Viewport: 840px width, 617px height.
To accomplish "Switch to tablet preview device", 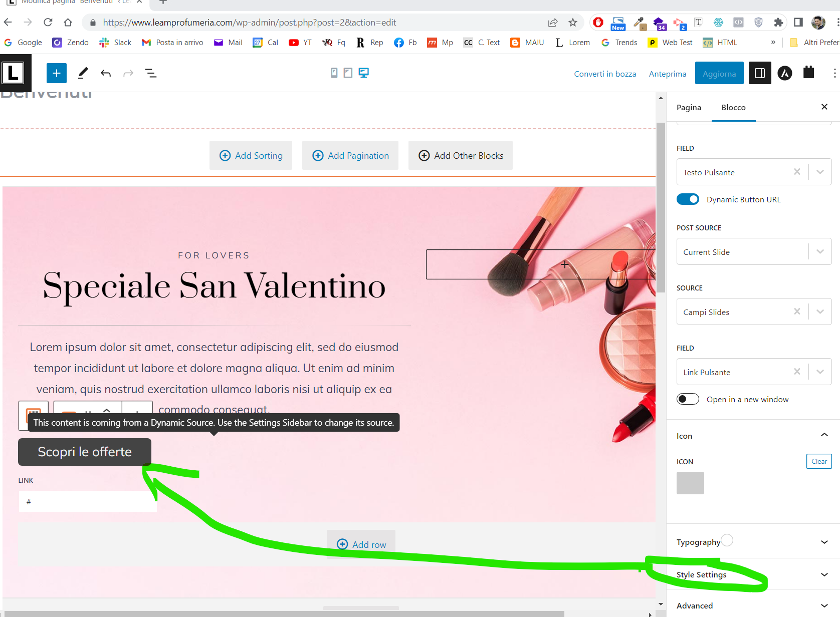I will tap(348, 73).
